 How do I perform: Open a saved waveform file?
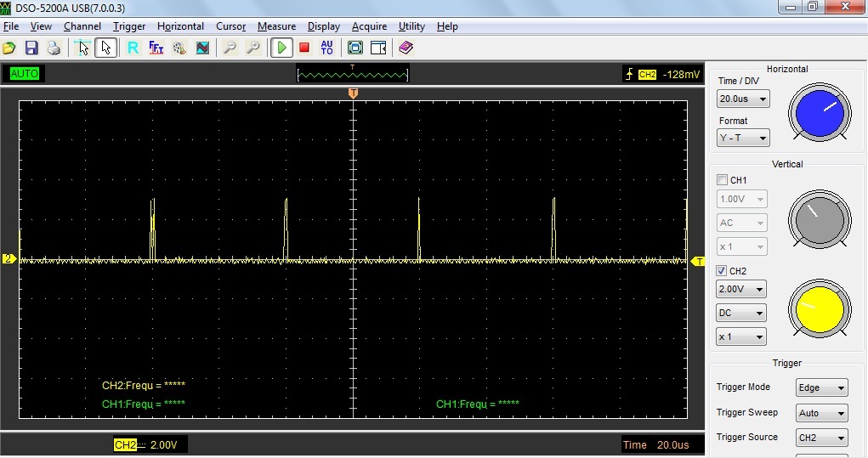9,48
